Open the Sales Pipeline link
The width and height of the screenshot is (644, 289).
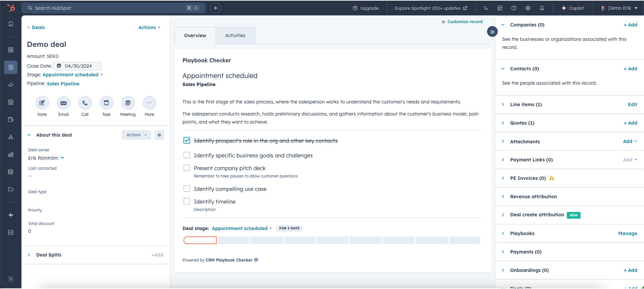coord(63,84)
